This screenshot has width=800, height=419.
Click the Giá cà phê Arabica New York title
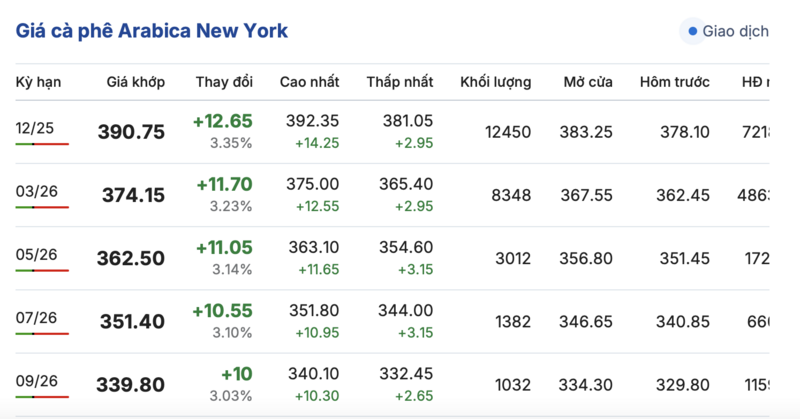(x=152, y=31)
